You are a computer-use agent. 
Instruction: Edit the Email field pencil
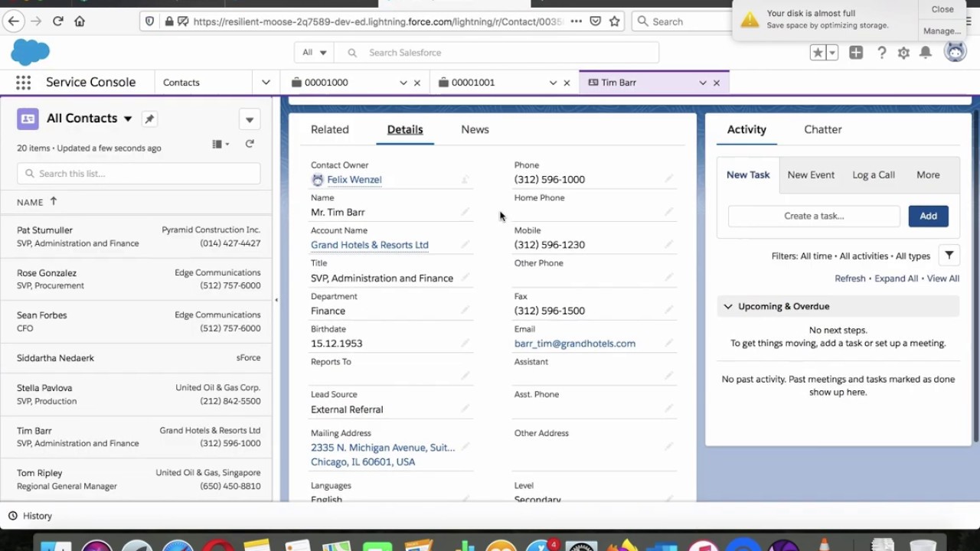pos(668,344)
